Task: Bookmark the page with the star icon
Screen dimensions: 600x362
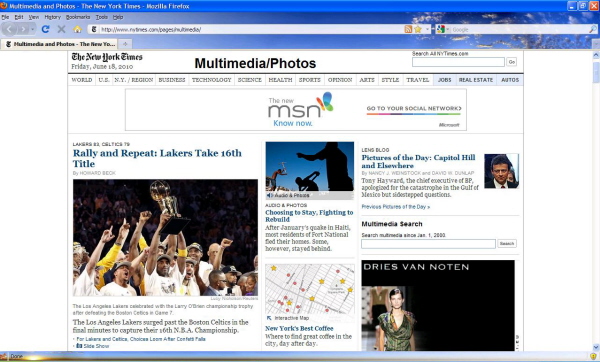Action: pyautogui.click(x=417, y=29)
